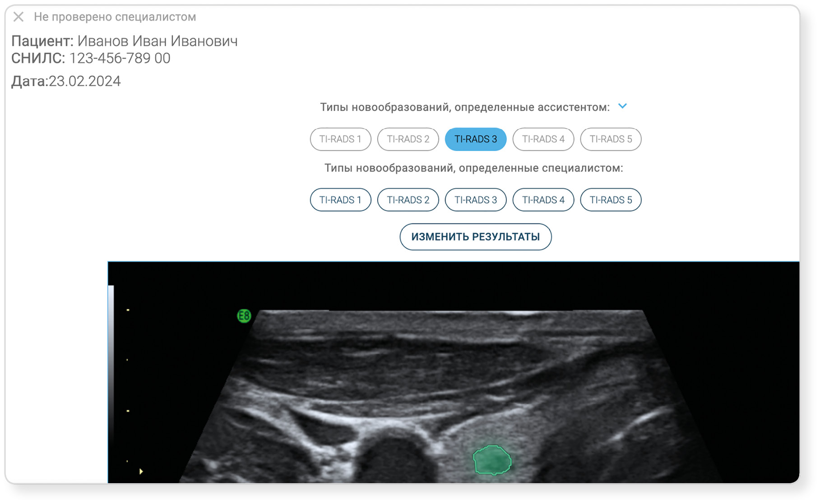Click the grayscale bar beside ultrasound

click(111, 384)
